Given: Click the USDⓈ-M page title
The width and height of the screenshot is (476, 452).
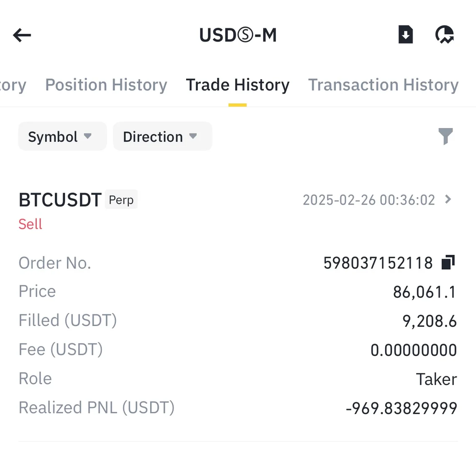Looking at the screenshot, I should click(238, 35).
